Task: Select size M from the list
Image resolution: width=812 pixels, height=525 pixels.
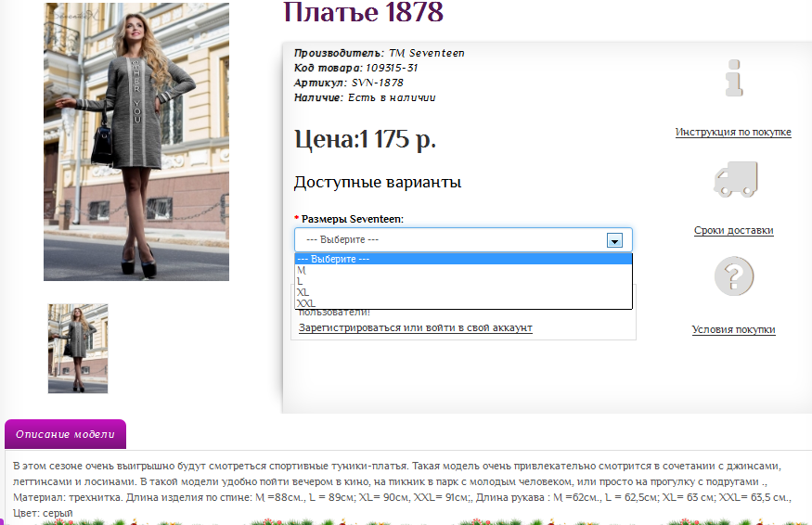Action: pyautogui.click(x=301, y=270)
